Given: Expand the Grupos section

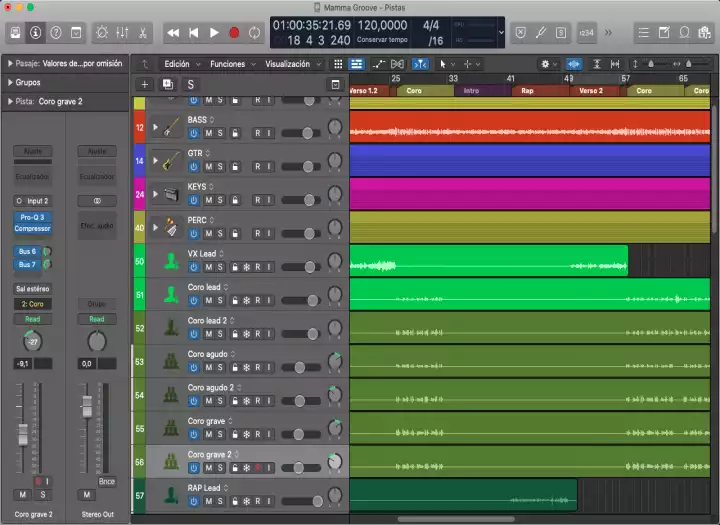Looking at the screenshot, I should coord(10,83).
